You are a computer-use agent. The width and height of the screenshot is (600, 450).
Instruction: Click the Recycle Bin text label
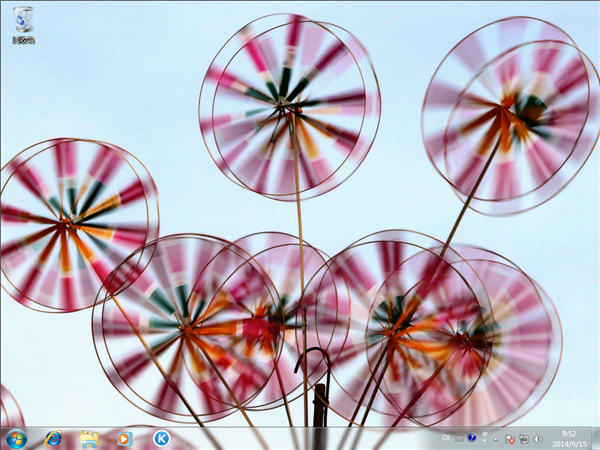(x=22, y=40)
